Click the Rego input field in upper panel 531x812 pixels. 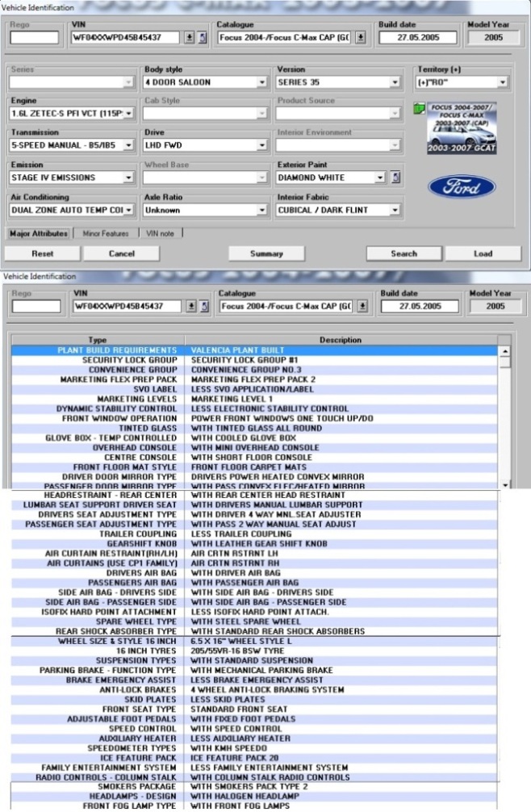point(35,37)
